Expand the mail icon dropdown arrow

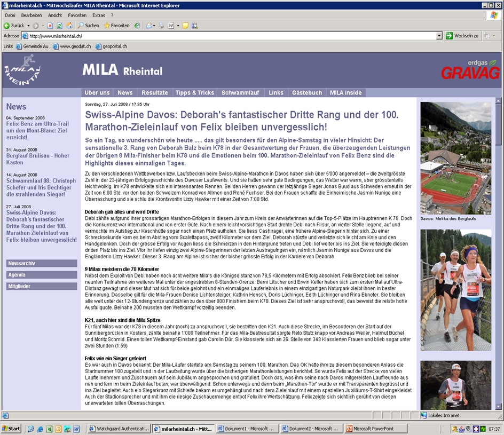click(x=154, y=26)
